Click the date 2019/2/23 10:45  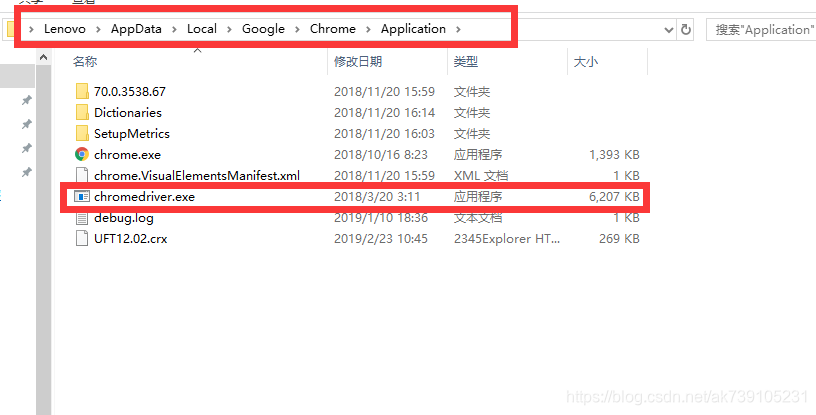381,238
